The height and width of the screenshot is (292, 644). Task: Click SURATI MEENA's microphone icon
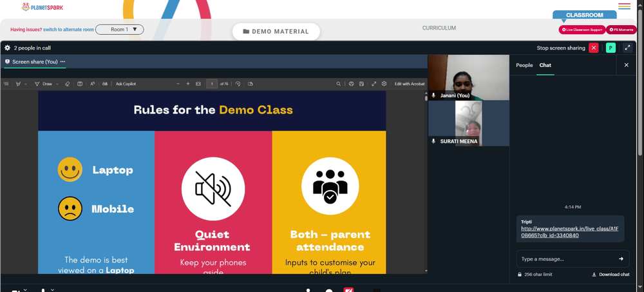pos(433,141)
